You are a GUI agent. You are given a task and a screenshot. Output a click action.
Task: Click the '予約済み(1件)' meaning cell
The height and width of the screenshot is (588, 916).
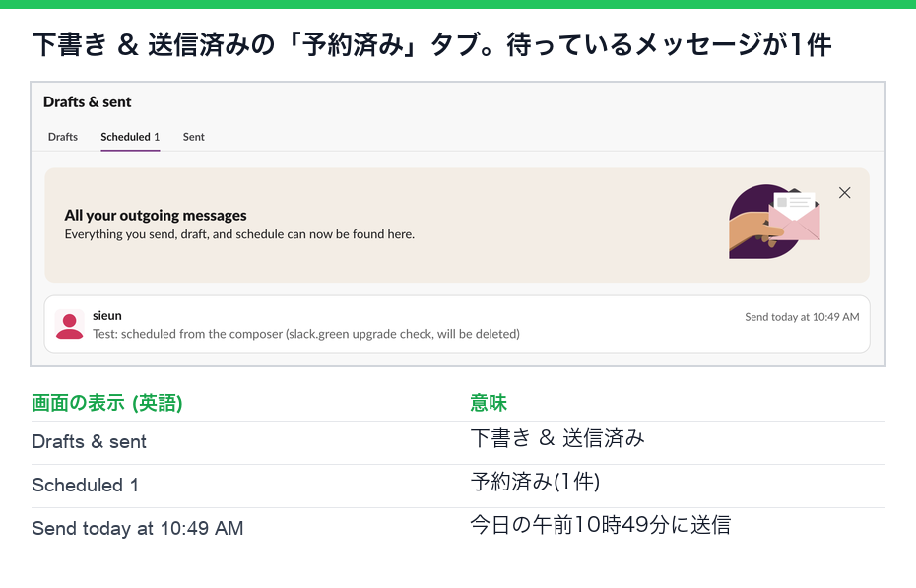[x=535, y=482]
